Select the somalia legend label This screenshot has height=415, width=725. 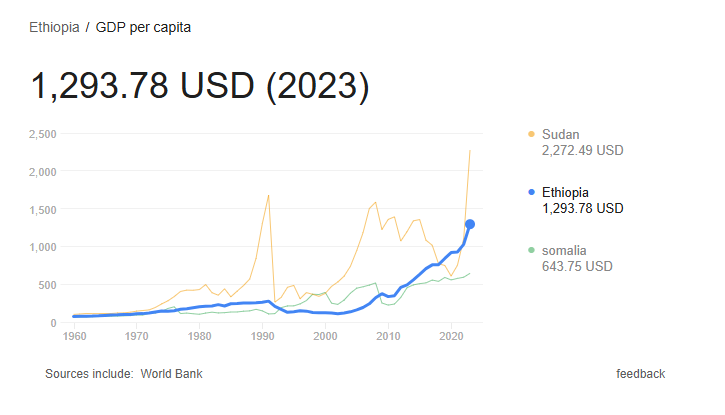click(566, 250)
